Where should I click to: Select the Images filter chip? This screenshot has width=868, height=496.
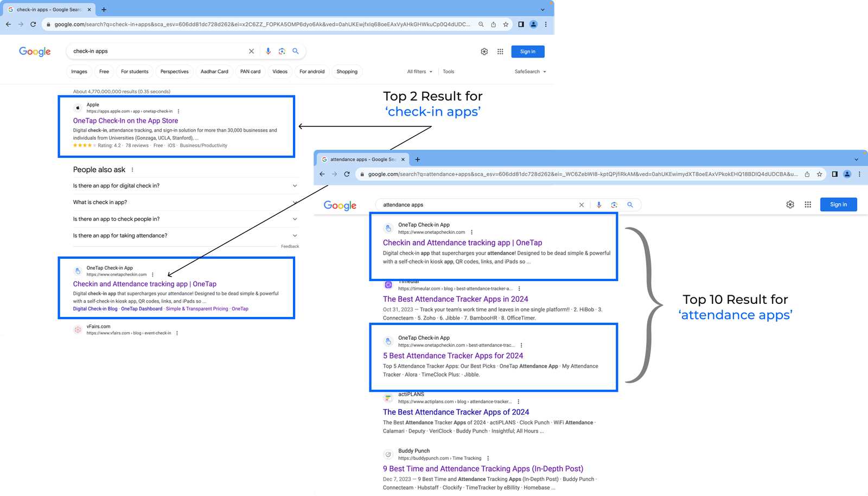(x=79, y=72)
